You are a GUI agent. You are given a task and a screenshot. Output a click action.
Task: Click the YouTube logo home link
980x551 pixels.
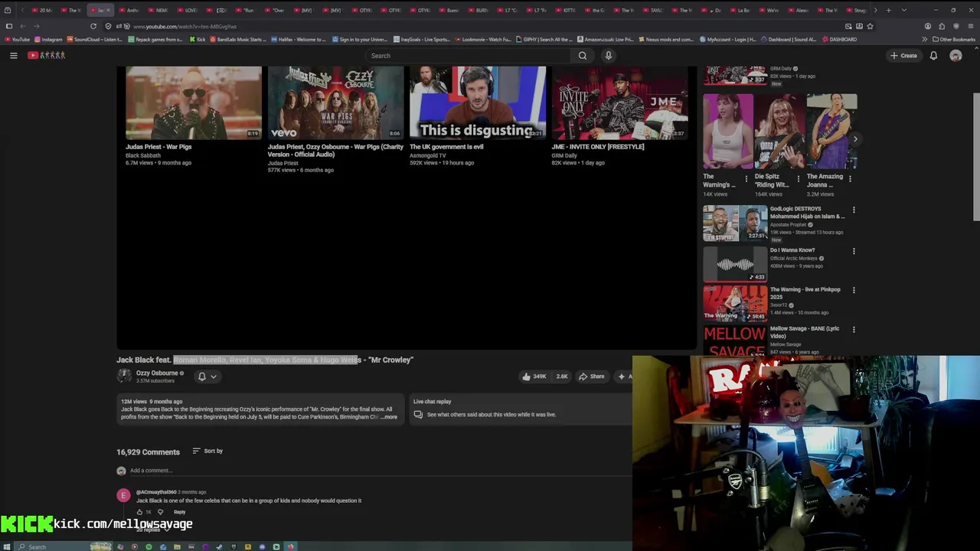pos(47,55)
